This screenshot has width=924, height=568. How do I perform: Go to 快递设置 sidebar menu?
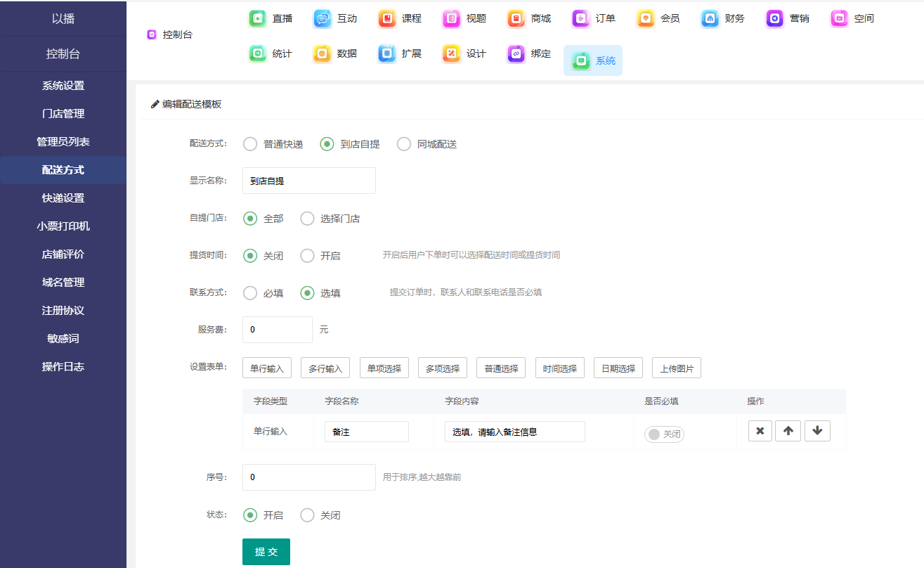click(x=63, y=198)
